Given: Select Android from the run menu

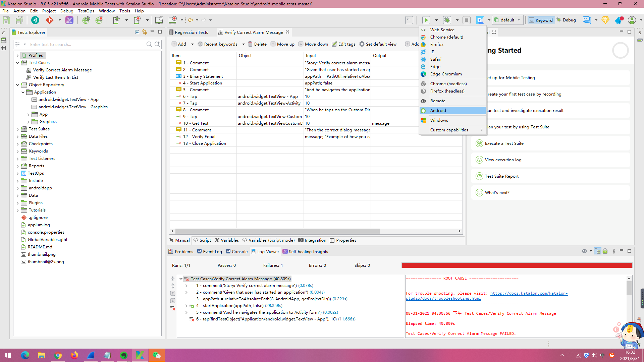Looking at the screenshot, I should [438, 111].
